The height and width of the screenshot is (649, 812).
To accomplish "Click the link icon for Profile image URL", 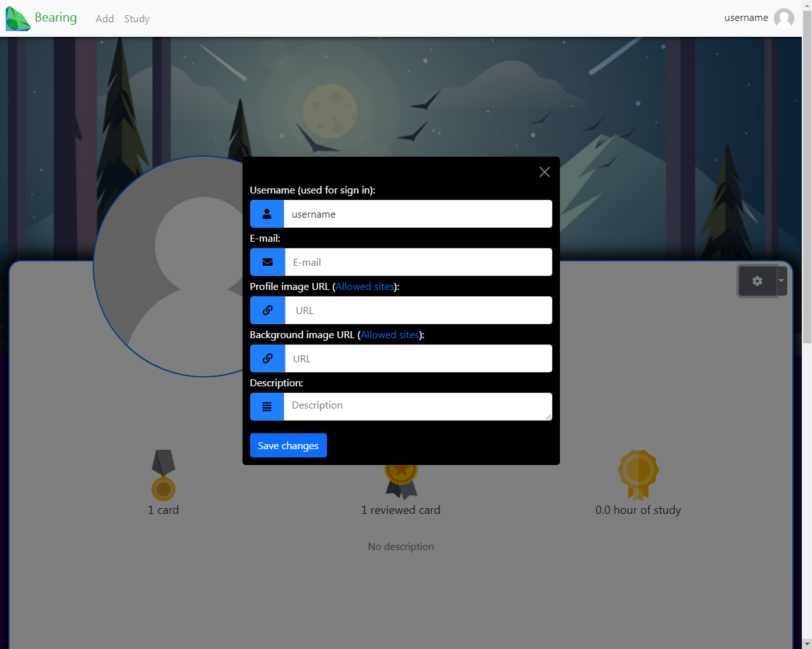I will point(267,310).
